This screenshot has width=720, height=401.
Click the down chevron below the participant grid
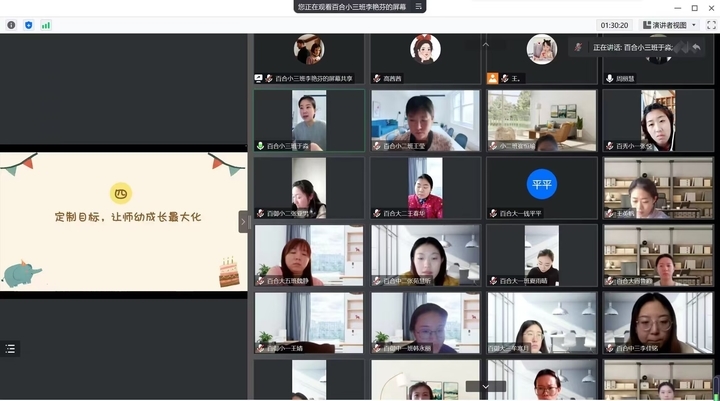(485, 387)
